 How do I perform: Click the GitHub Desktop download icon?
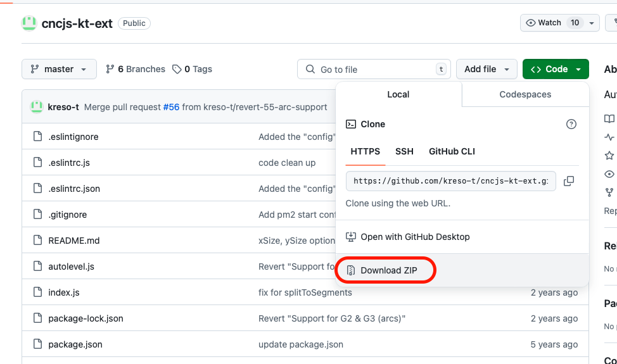click(350, 237)
